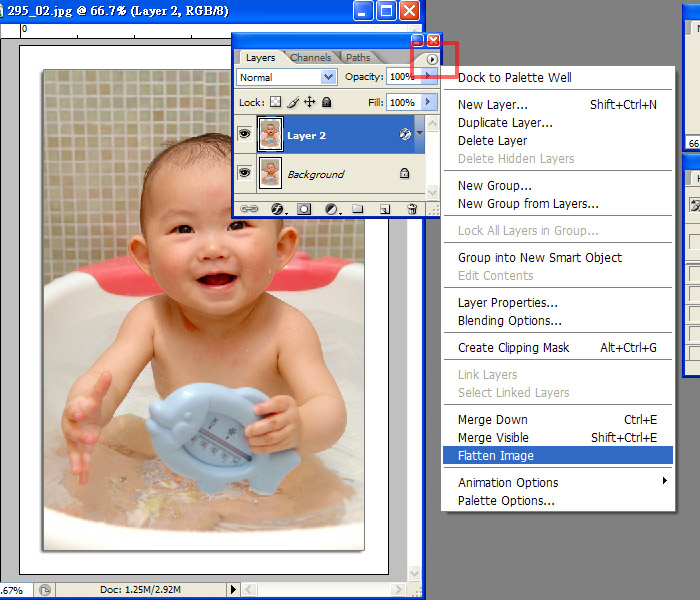Open the Paths tab

pos(358,58)
